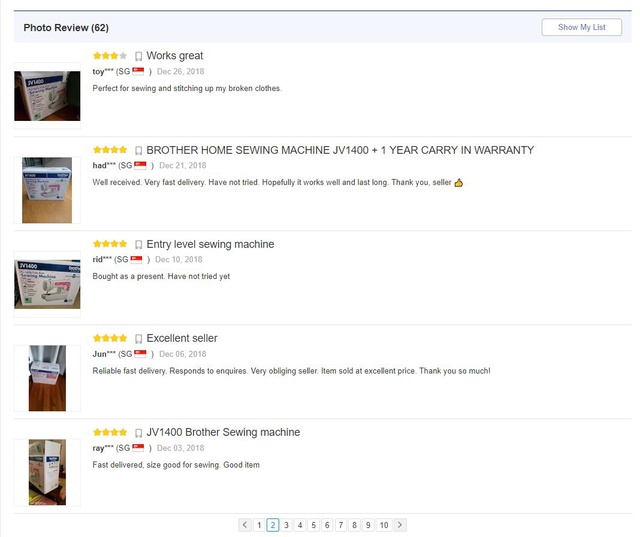The height and width of the screenshot is (537, 640).
Task: Click the Show My List button
Action: click(581, 27)
